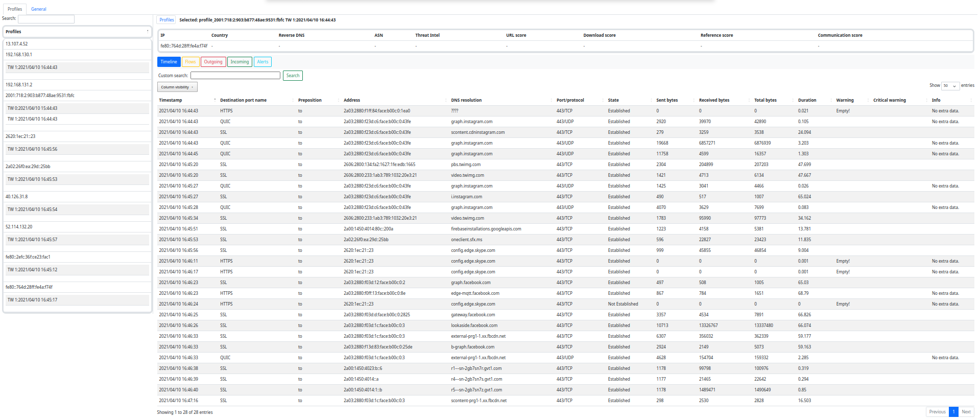
Task: Open the Incoming traffic view
Action: [240, 62]
